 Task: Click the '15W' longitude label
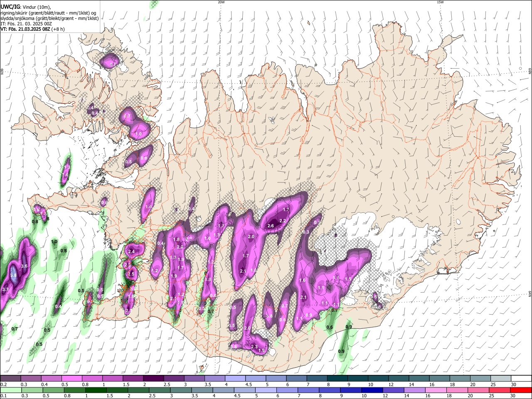point(440,2)
